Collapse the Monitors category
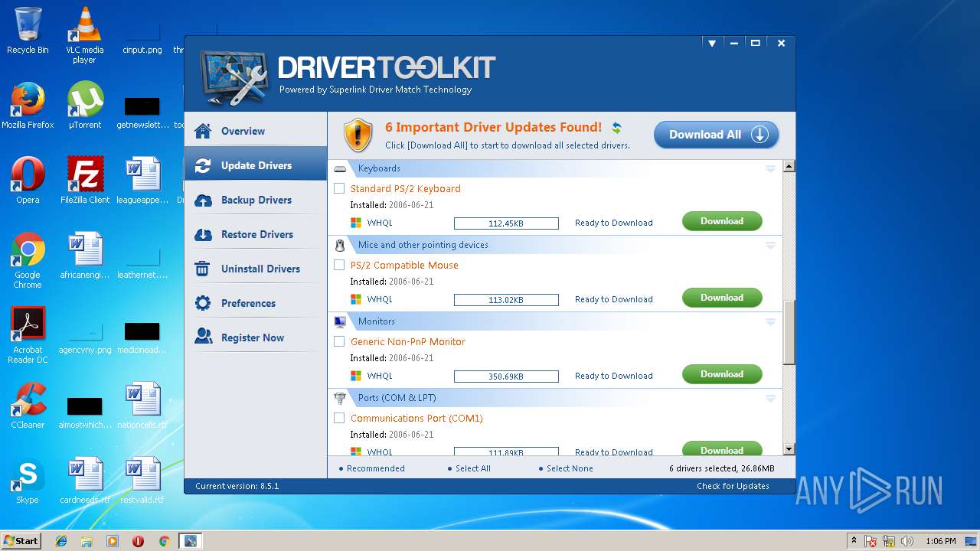Viewport: 980px width, 551px height. pyautogui.click(x=770, y=321)
